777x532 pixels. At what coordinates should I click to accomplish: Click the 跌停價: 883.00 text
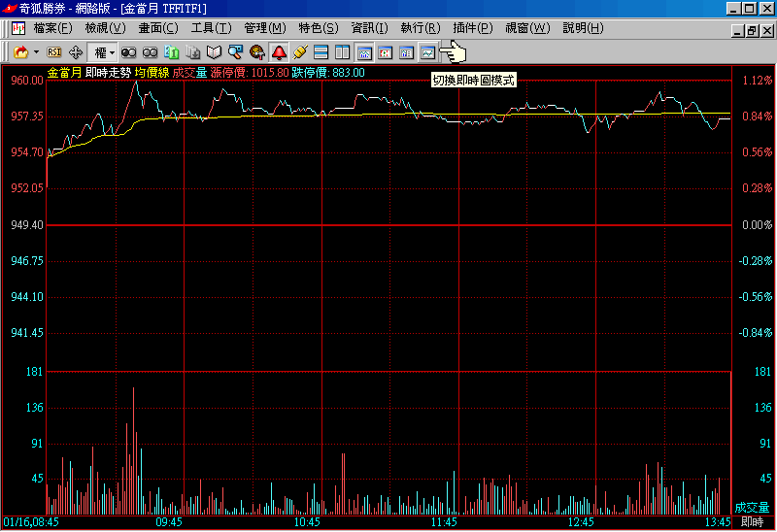pos(328,72)
